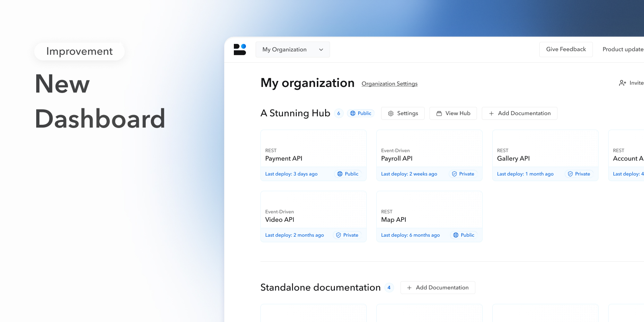Click the Public badge on Map API

click(x=464, y=235)
